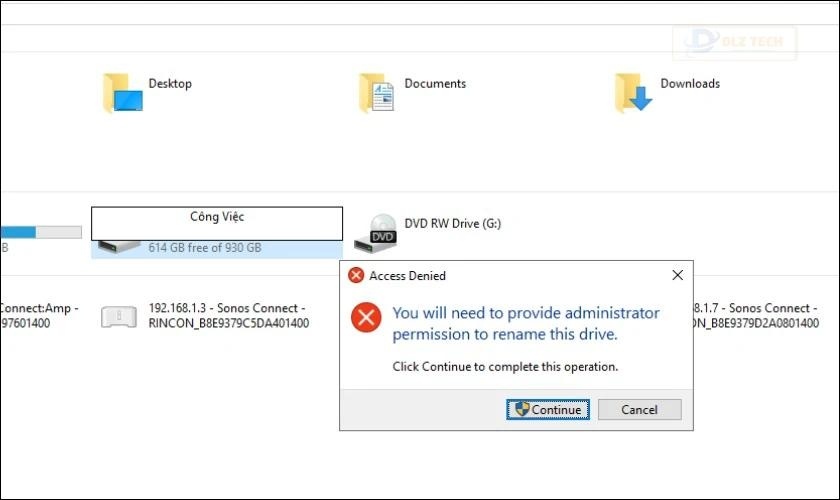Click the large red error icon in dialog
Screen dimensions: 840x500
[x=366, y=319]
